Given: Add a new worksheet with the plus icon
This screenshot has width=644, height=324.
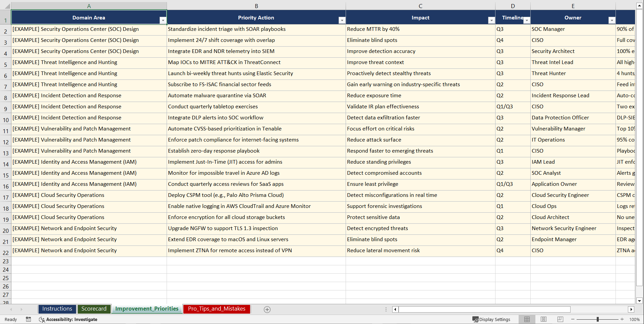Looking at the screenshot, I should [x=267, y=309].
